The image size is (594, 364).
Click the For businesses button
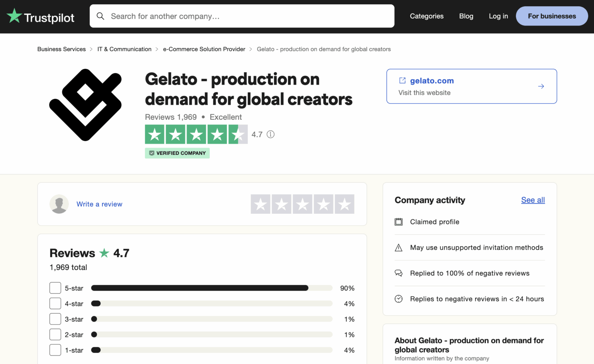[x=552, y=16]
